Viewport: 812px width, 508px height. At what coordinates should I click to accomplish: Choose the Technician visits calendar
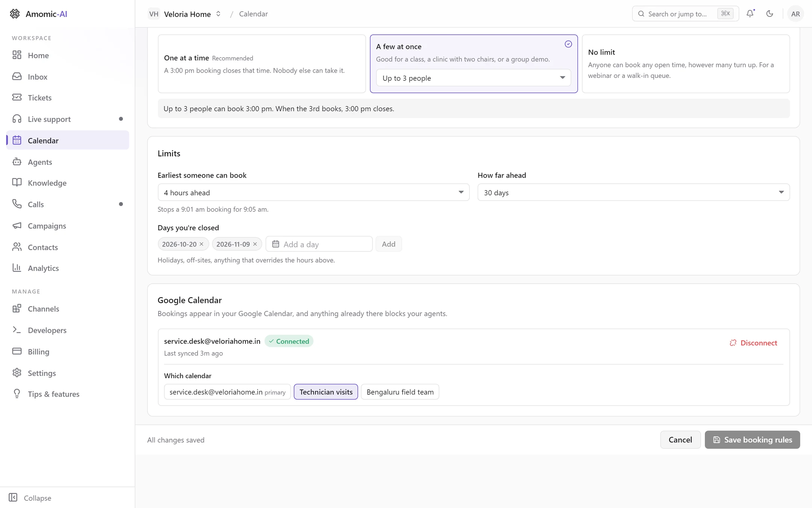click(326, 392)
